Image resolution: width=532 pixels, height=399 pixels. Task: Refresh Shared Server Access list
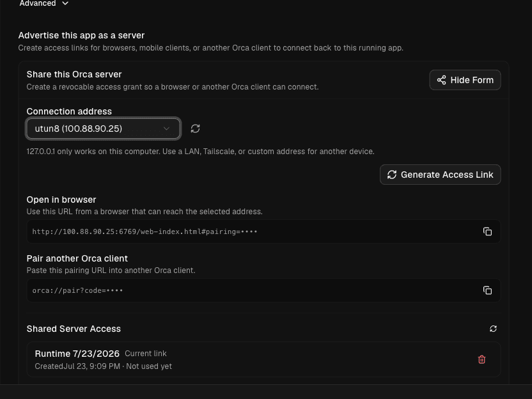pos(493,329)
